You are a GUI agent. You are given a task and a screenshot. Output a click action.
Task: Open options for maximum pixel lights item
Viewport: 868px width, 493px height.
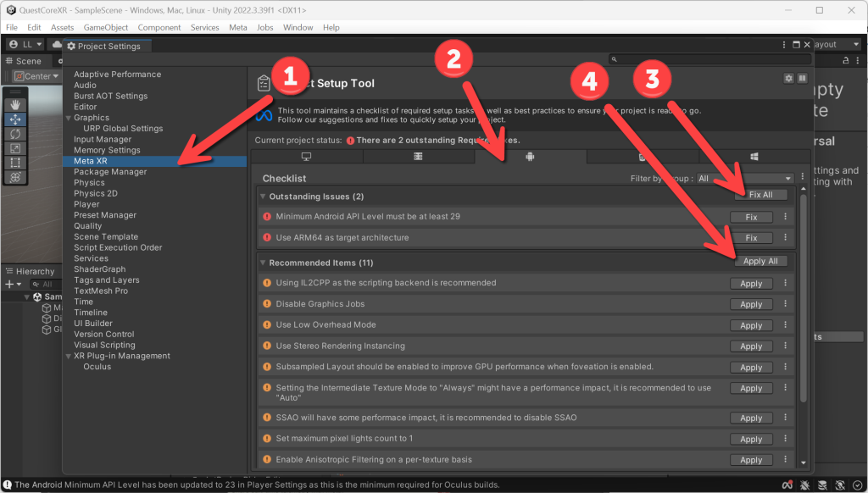pyautogui.click(x=785, y=438)
